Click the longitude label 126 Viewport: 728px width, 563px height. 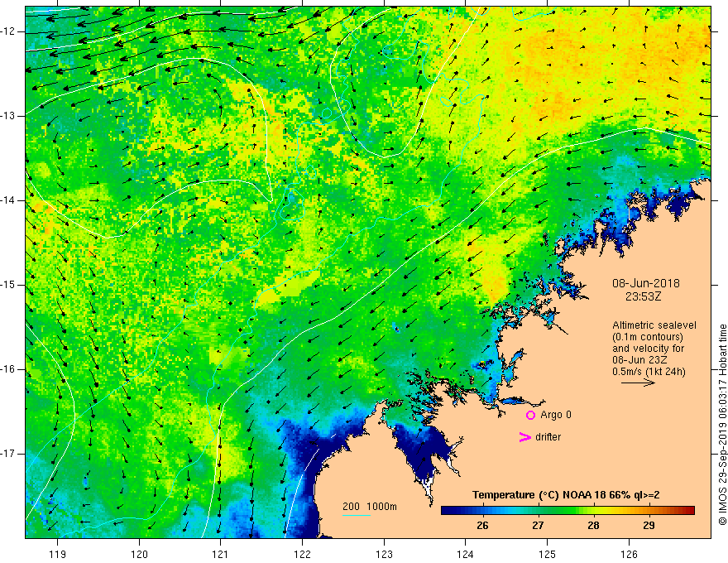(x=629, y=554)
